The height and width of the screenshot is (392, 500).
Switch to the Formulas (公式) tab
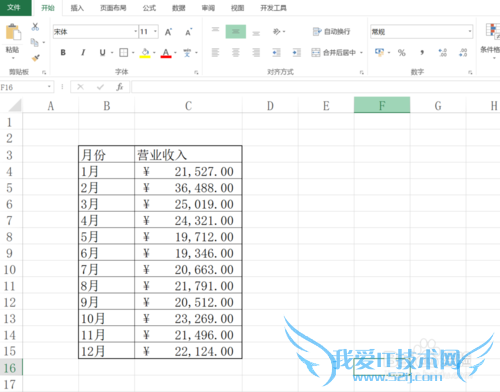[149, 8]
